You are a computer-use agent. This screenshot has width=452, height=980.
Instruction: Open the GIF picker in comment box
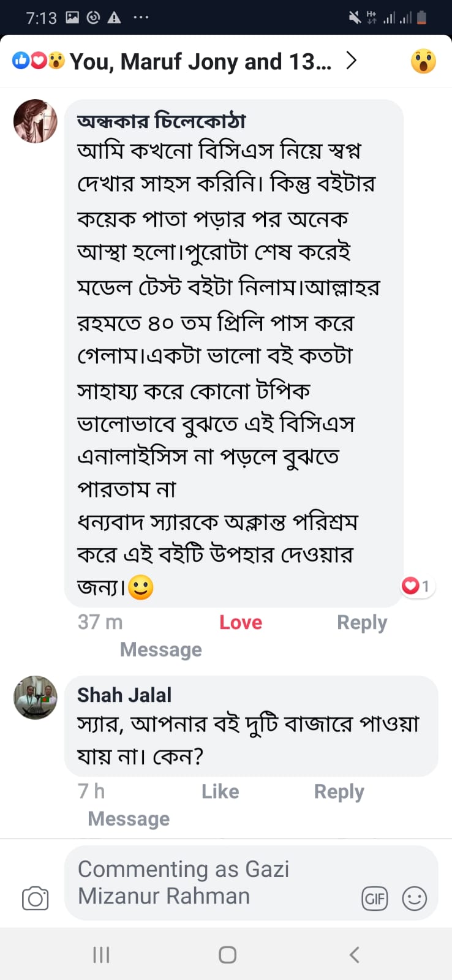[x=375, y=899]
